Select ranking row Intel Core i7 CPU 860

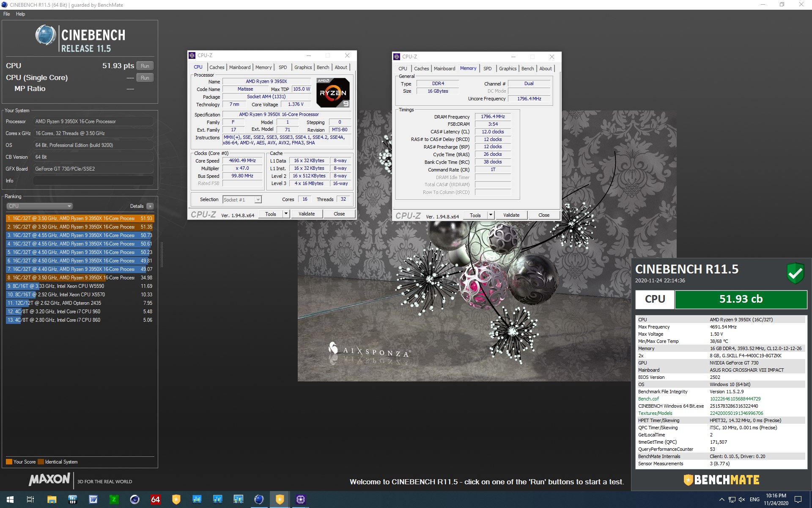pyautogui.click(x=80, y=320)
